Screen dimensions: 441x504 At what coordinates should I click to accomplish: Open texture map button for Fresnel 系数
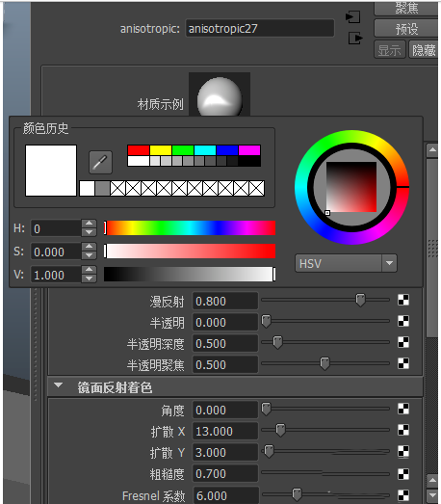click(403, 495)
